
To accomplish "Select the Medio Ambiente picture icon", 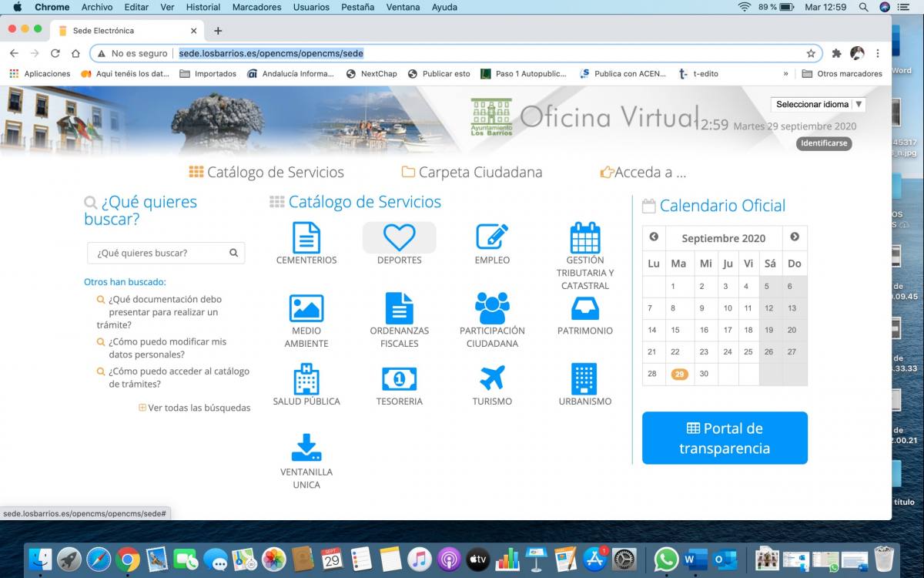I will click(x=306, y=308).
